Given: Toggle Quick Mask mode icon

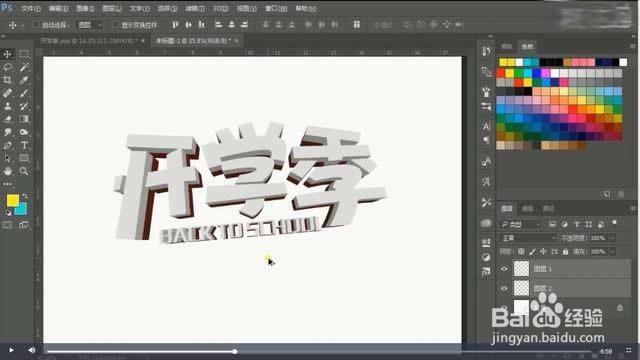Looking at the screenshot, I should [7, 225].
